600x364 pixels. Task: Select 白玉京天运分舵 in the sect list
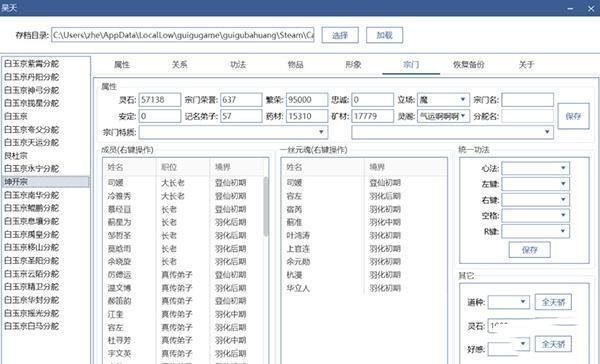click(x=45, y=142)
